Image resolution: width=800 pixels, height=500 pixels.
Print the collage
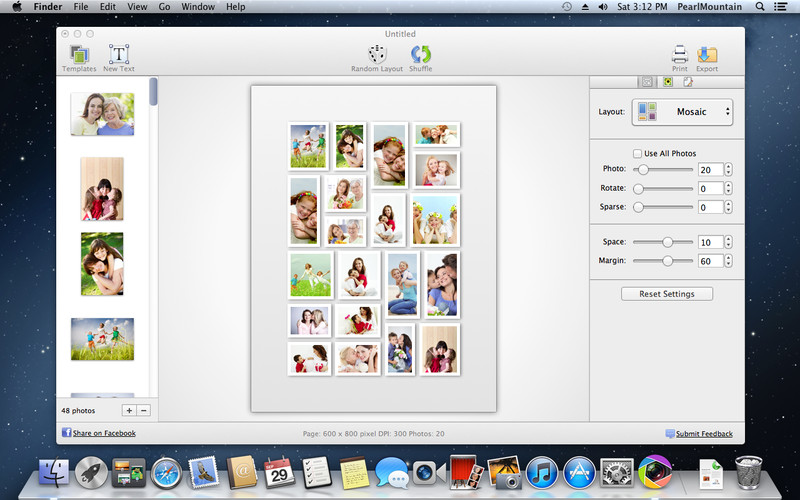(x=680, y=58)
